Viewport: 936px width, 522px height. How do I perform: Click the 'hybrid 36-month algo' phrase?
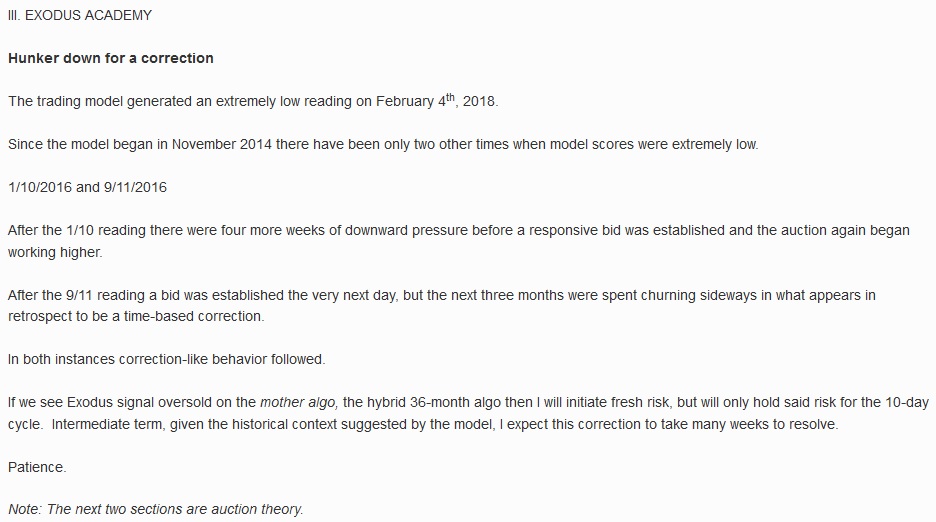433,403
